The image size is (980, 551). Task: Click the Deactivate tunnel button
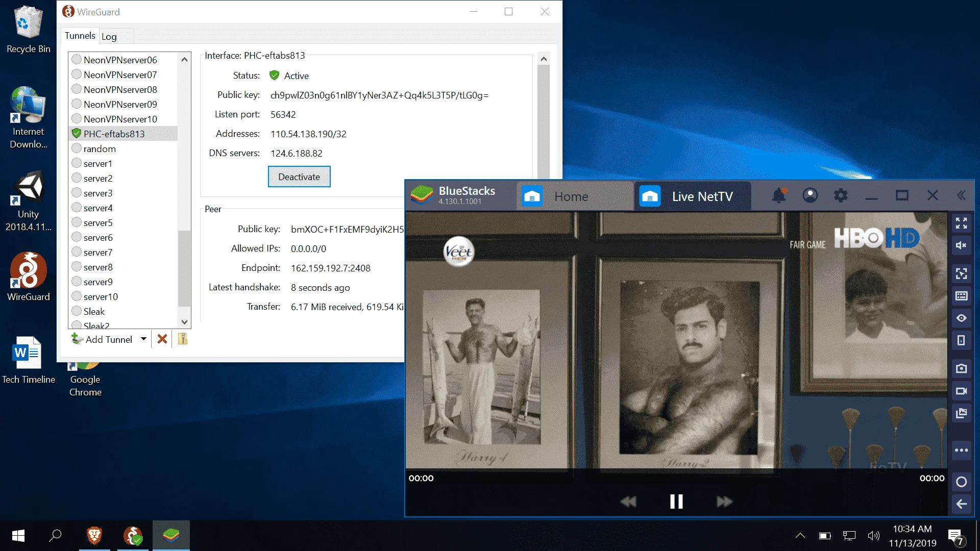coord(299,177)
